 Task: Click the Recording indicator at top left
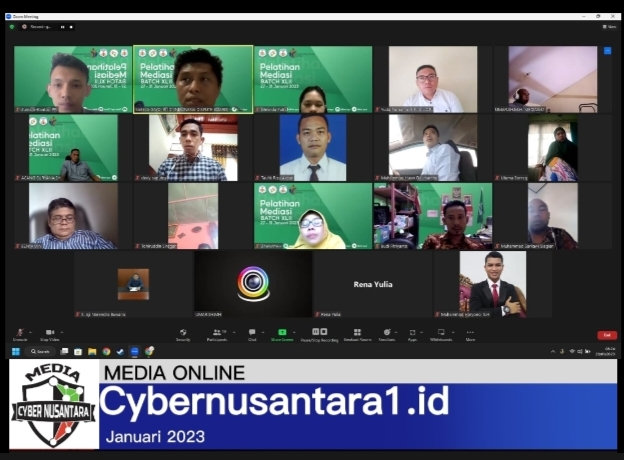pos(37,27)
